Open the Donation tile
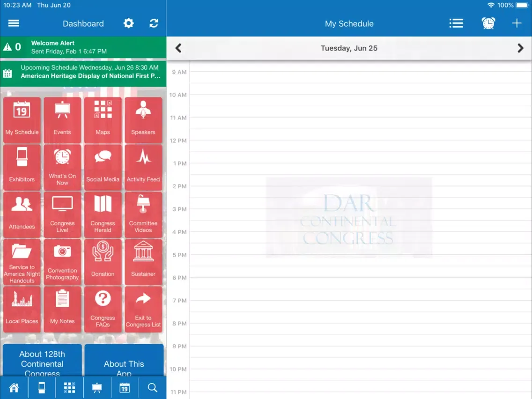 103,262
